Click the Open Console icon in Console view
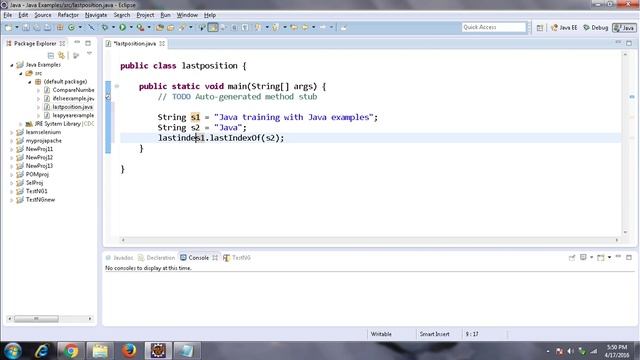Viewport: 640px width, 360px height. click(x=602, y=257)
